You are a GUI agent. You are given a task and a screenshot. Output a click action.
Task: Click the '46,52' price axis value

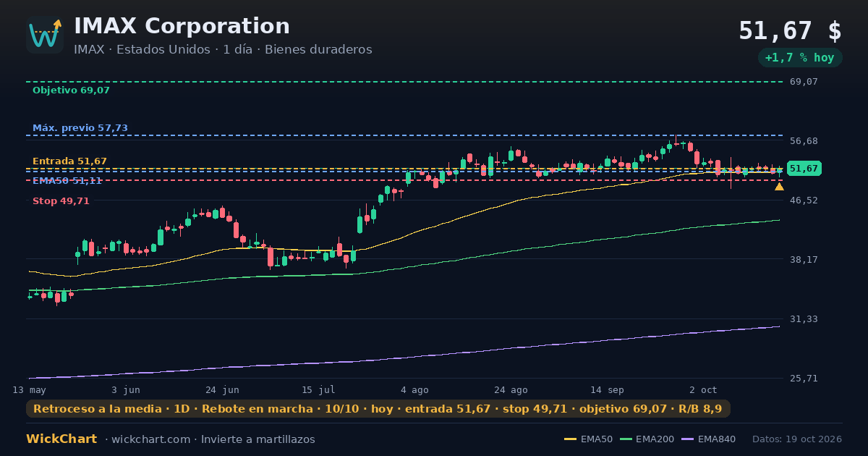tap(803, 200)
